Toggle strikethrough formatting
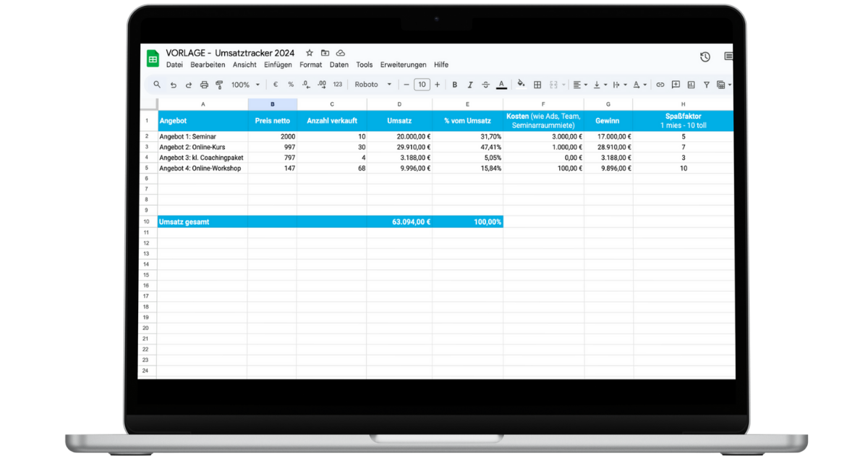The image size is (868, 456). pyautogui.click(x=485, y=85)
